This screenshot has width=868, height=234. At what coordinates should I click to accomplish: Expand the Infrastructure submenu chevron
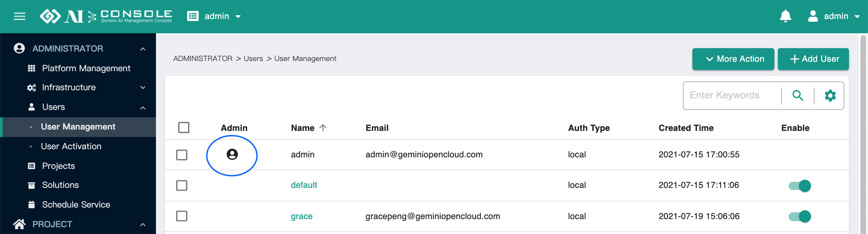[x=143, y=87]
